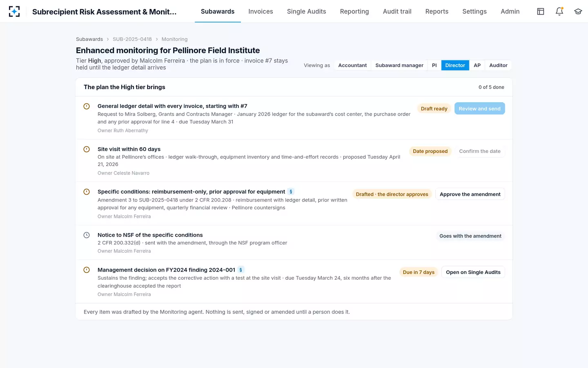Open the Audit trail tab
Viewport: 588px width, 368px height.
click(x=397, y=11)
